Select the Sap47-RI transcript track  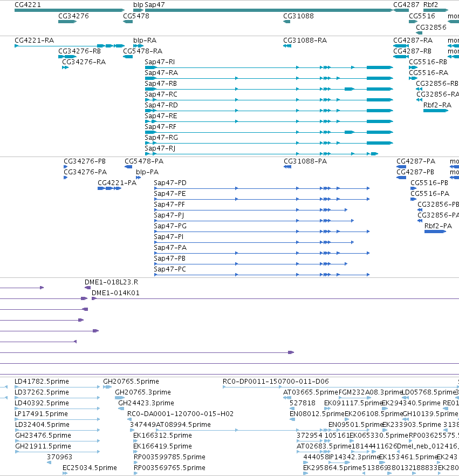[269, 67]
